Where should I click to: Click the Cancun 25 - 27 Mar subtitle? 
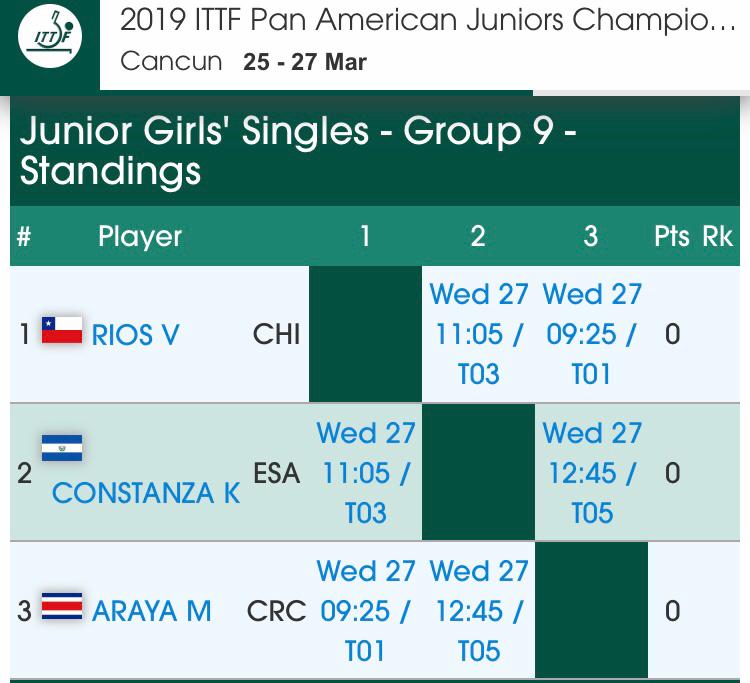point(243,62)
